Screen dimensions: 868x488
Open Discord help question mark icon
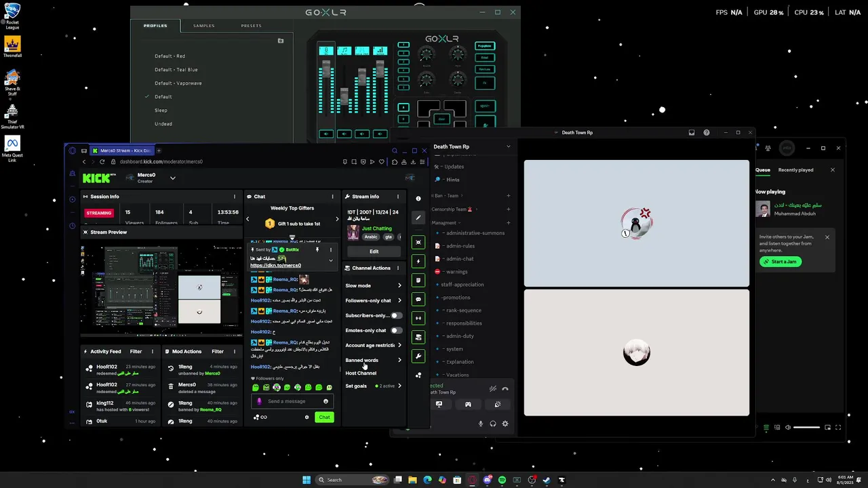[x=707, y=133]
